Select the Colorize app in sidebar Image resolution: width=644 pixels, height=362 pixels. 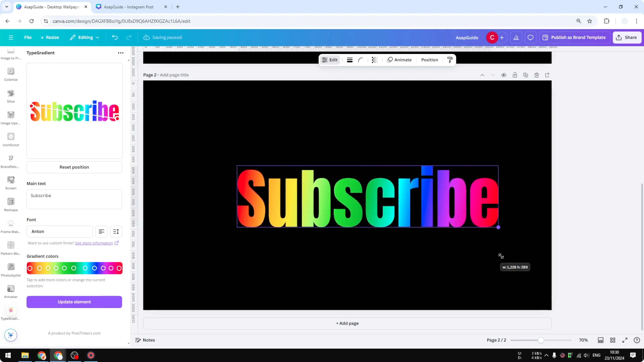pyautogui.click(x=11, y=74)
